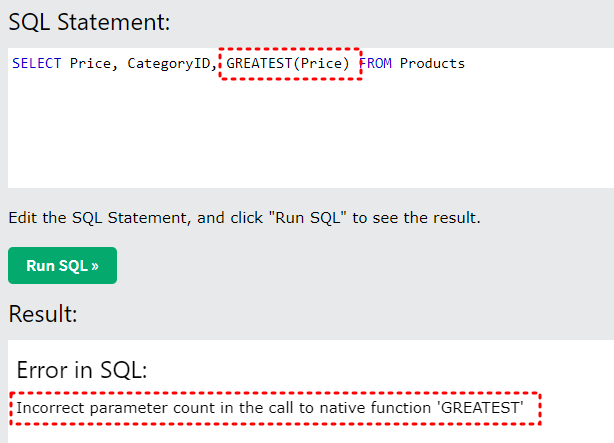The height and width of the screenshot is (443, 614).
Task: Click the closing parenthesis after GREATEST(Price
Action: 346,63
